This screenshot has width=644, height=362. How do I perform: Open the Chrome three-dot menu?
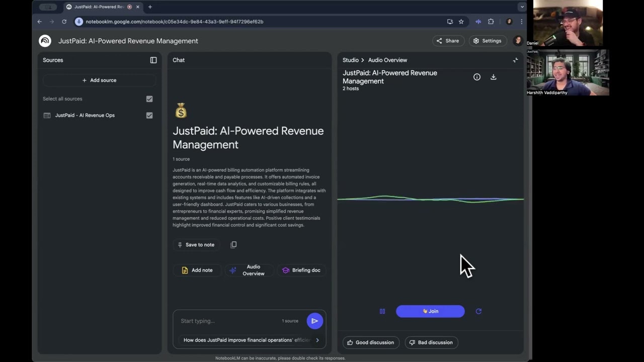pos(521,22)
